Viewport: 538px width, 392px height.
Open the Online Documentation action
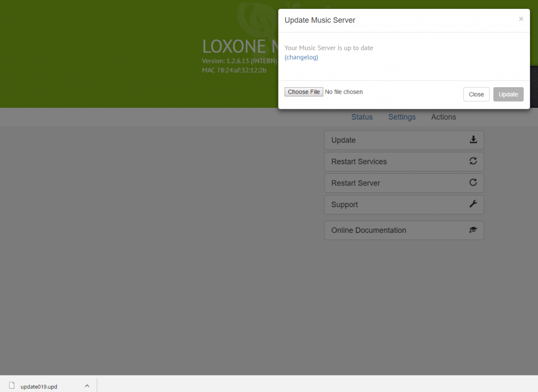point(403,230)
